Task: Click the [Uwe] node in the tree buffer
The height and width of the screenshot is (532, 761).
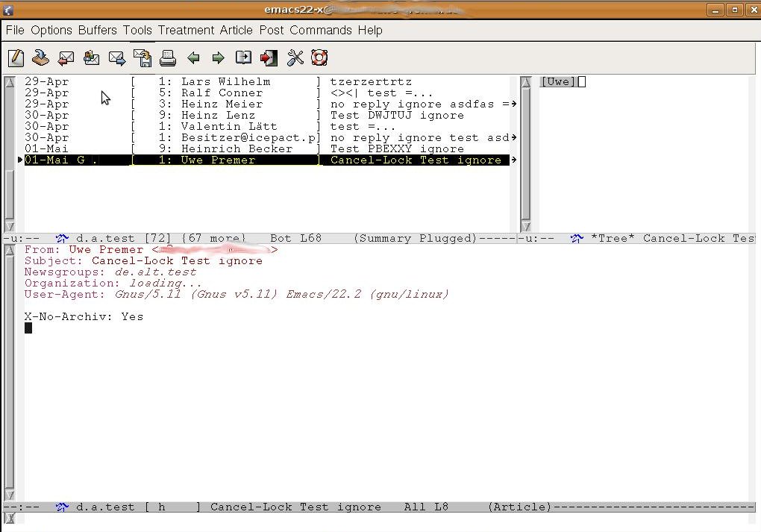Action: point(558,82)
